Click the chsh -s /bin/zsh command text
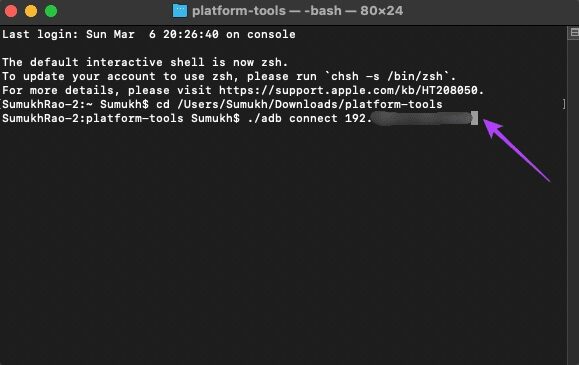The image size is (579, 365). 387,76
